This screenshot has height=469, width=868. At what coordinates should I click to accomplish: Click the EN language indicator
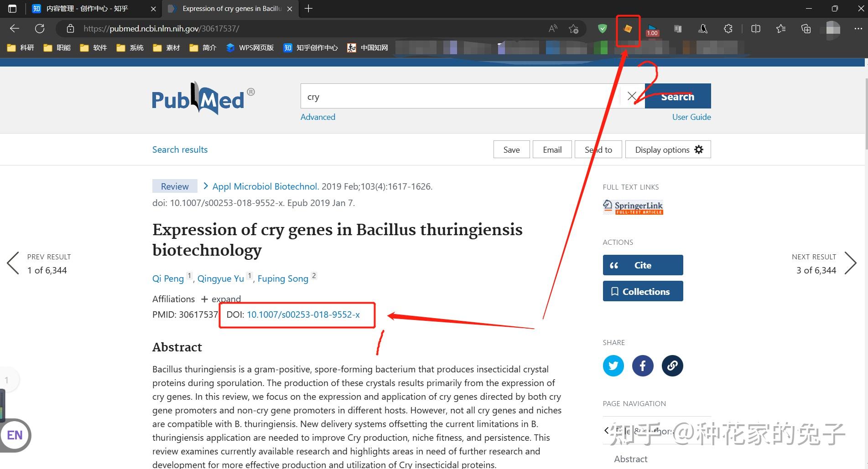14,435
